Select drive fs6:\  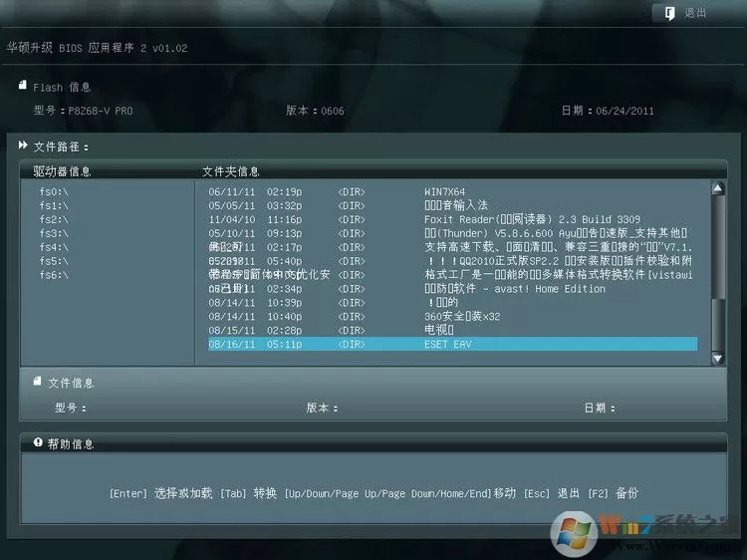[x=54, y=275]
